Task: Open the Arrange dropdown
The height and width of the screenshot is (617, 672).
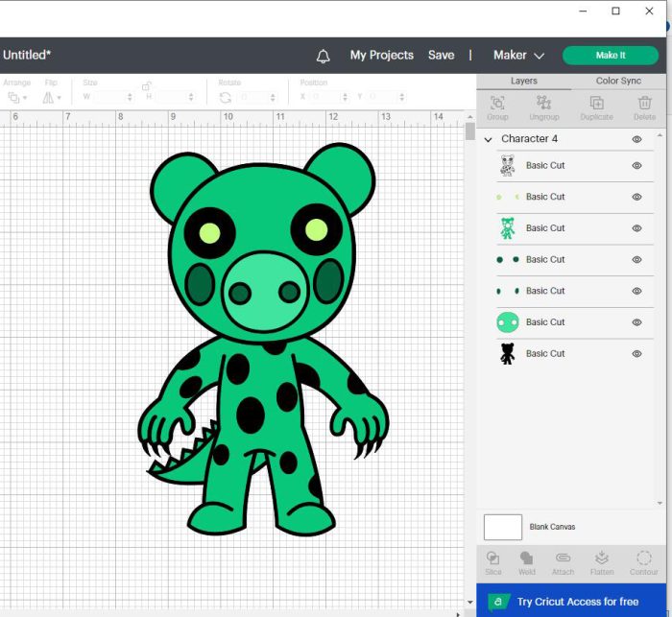Action: click(x=17, y=98)
